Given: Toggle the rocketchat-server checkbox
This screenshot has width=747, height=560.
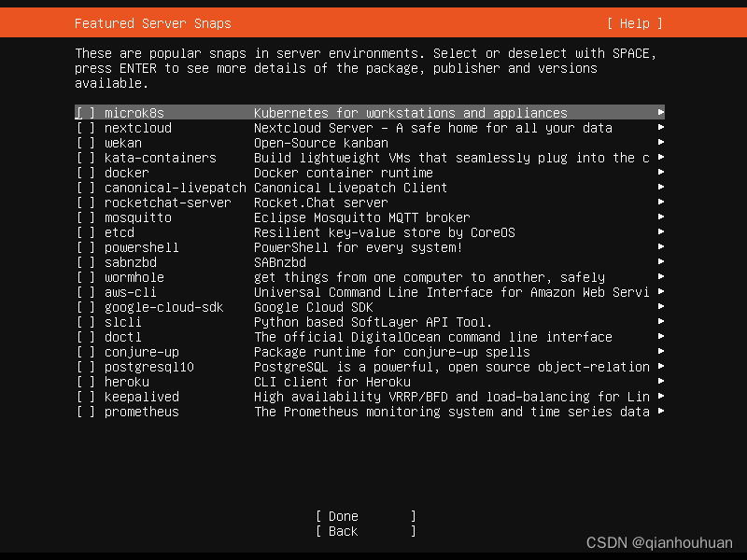Looking at the screenshot, I should point(86,203).
